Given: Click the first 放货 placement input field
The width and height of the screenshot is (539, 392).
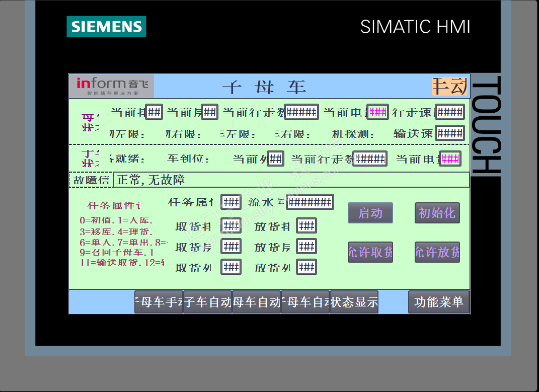Looking at the screenshot, I should [x=306, y=226].
